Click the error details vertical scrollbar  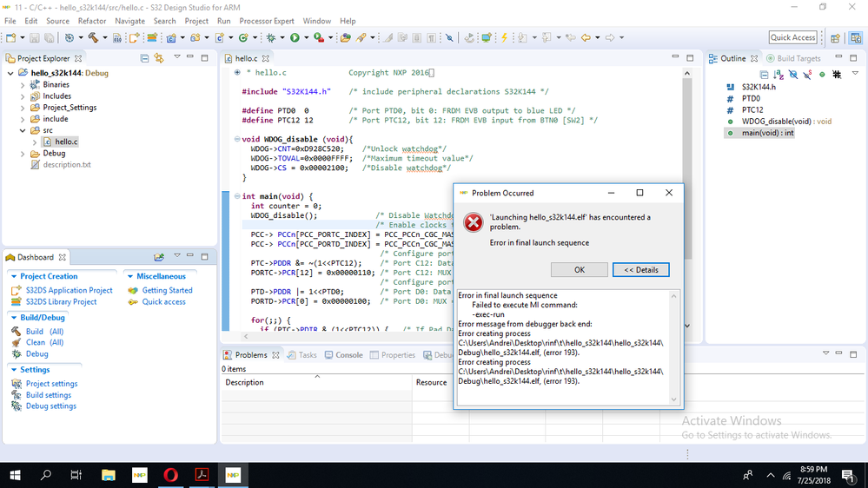(x=673, y=347)
